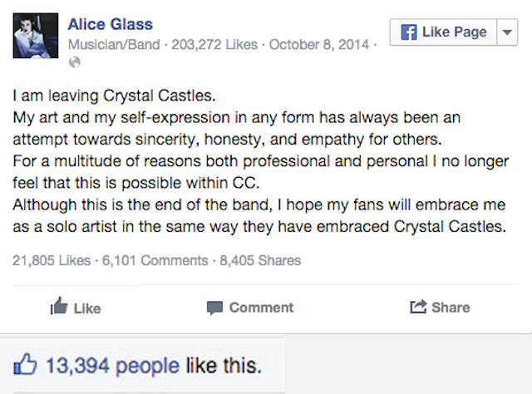Click the arrow Share icon
The image size is (532, 394).
tap(418, 308)
